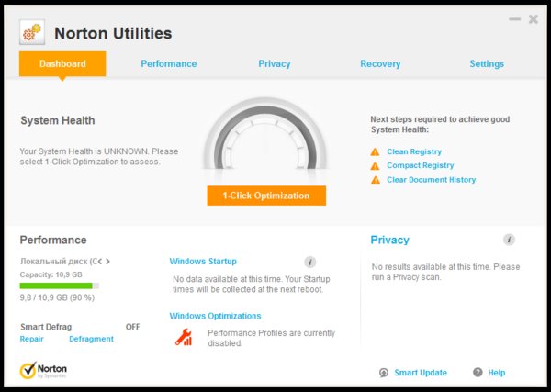Click the Help question mark icon
This screenshot has height=392, width=551.
[478, 373]
